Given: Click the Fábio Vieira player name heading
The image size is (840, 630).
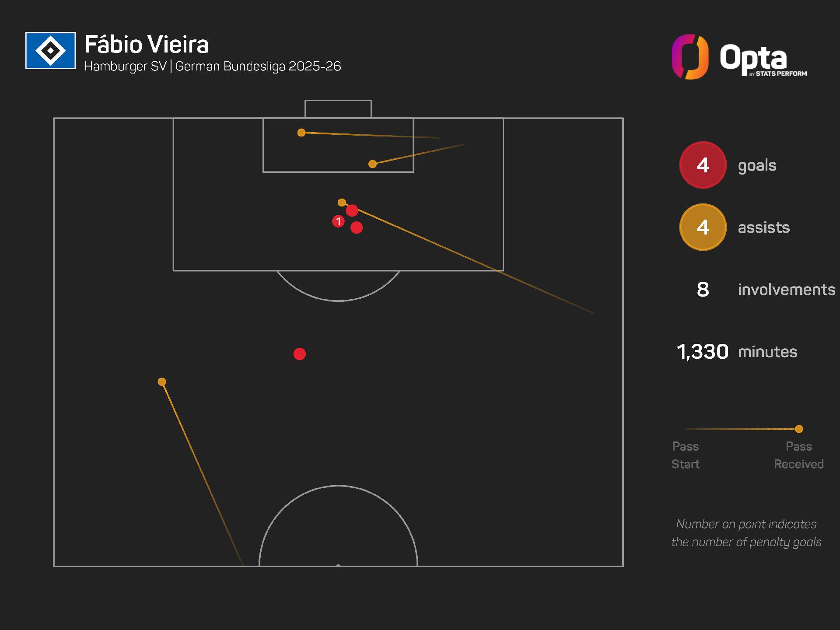Looking at the screenshot, I should coord(147,44).
